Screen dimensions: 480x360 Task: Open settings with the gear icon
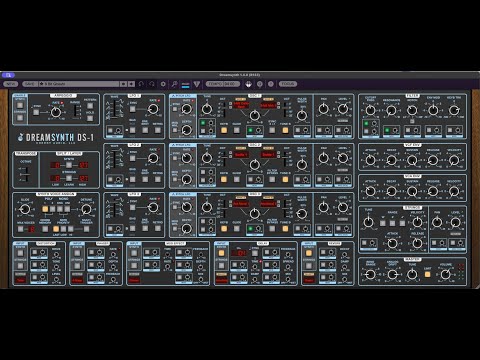click(163, 84)
